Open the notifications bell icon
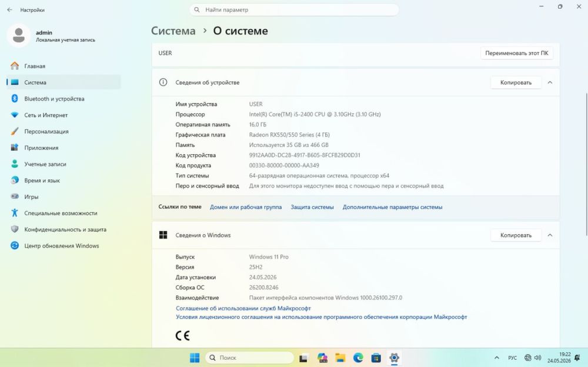The width and height of the screenshot is (588, 367). pos(577,358)
